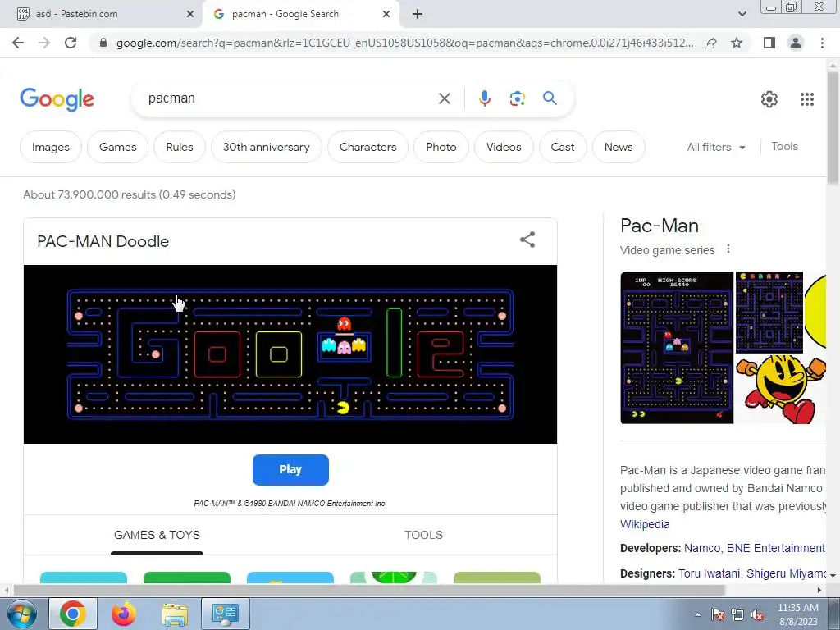Screen dimensions: 840x630
Task: Share the PAC-MAN Doodle
Action: click(527, 240)
